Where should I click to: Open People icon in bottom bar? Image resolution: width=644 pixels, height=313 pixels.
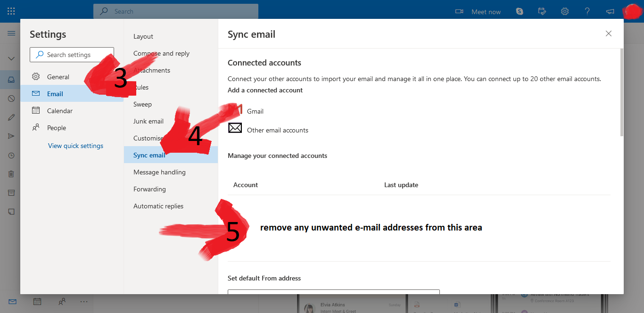point(62,302)
